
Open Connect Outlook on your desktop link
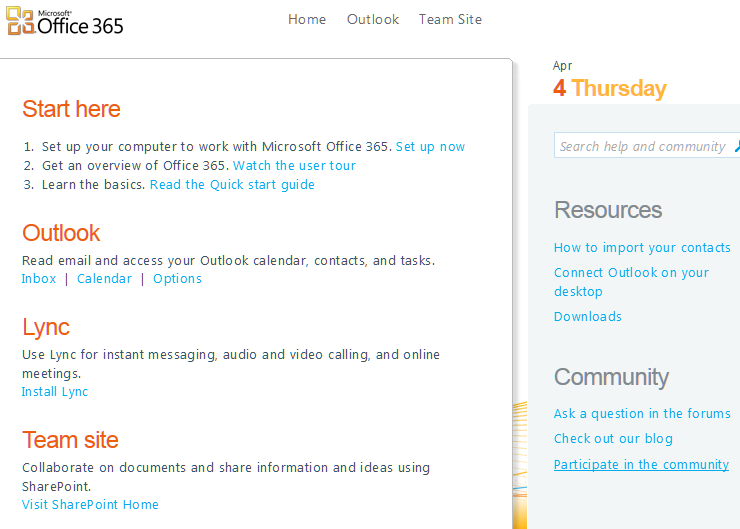click(x=631, y=282)
